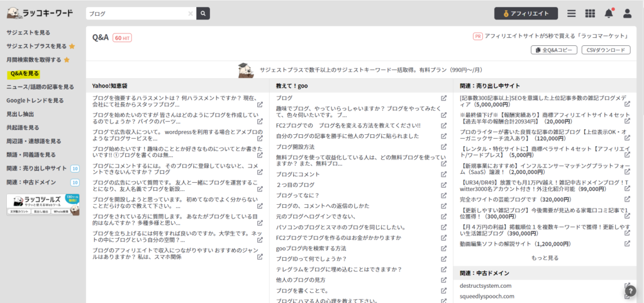Click the '60 HIT' badge

click(123, 38)
